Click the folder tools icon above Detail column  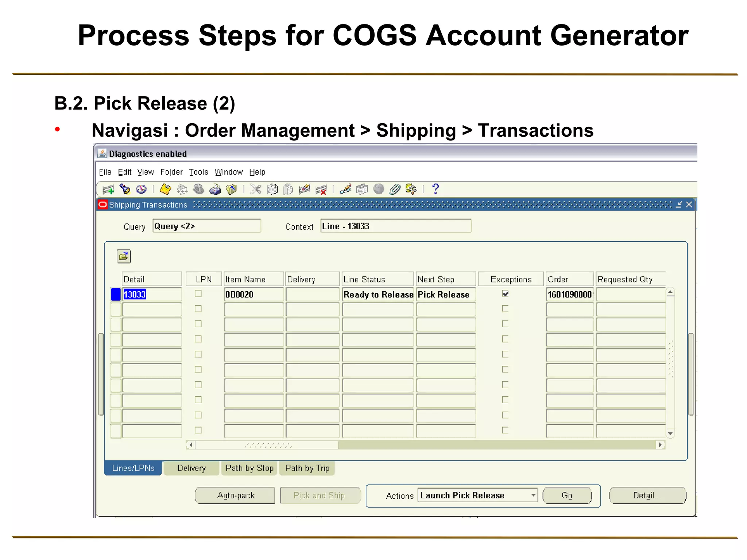pyautogui.click(x=124, y=256)
